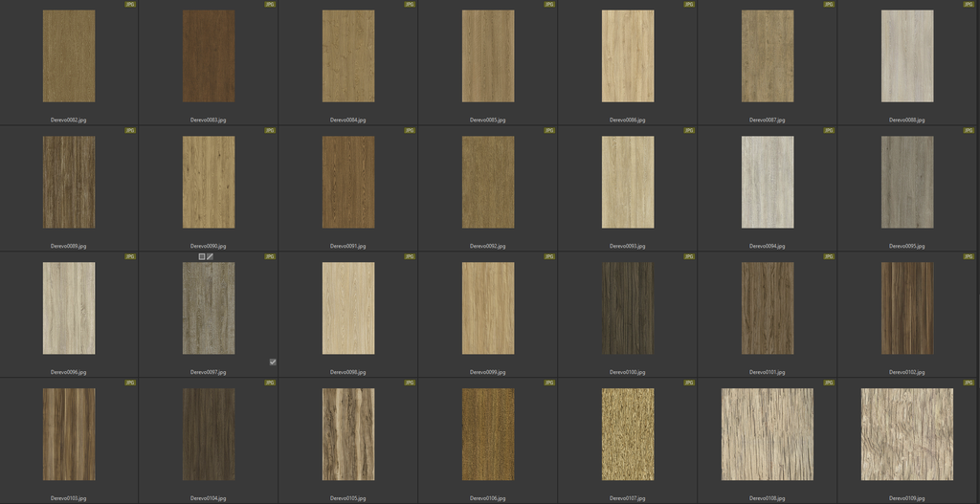The height and width of the screenshot is (504, 980).
Task: Select the Derevo0086 light wood thumbnail
Action: tap(628, 55)
